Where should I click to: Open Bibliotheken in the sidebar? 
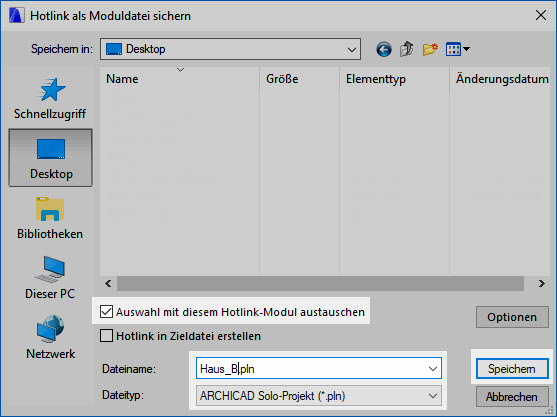(x=50, y=218)
